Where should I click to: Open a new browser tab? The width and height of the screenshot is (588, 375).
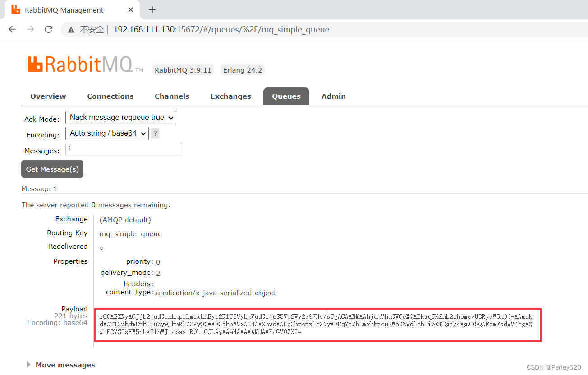coord(152,9)
